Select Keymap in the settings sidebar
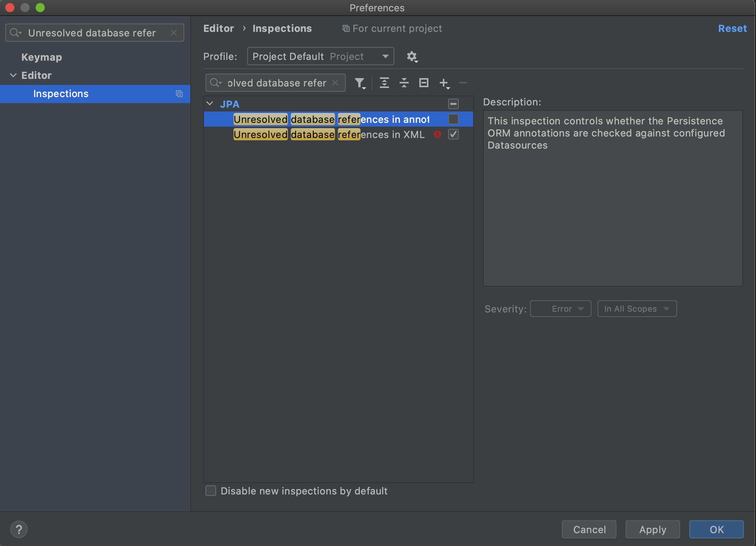 pyautogui.click(x=42, y=57)
